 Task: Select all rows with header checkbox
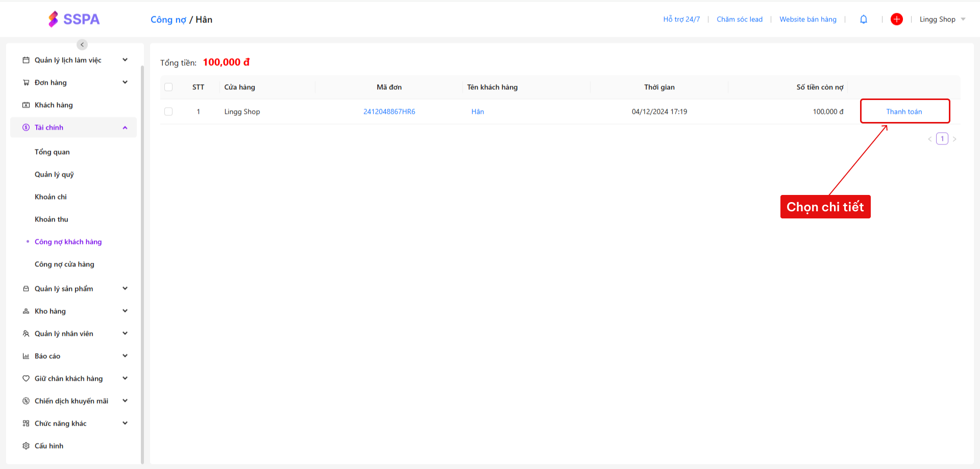coord(168,87)
